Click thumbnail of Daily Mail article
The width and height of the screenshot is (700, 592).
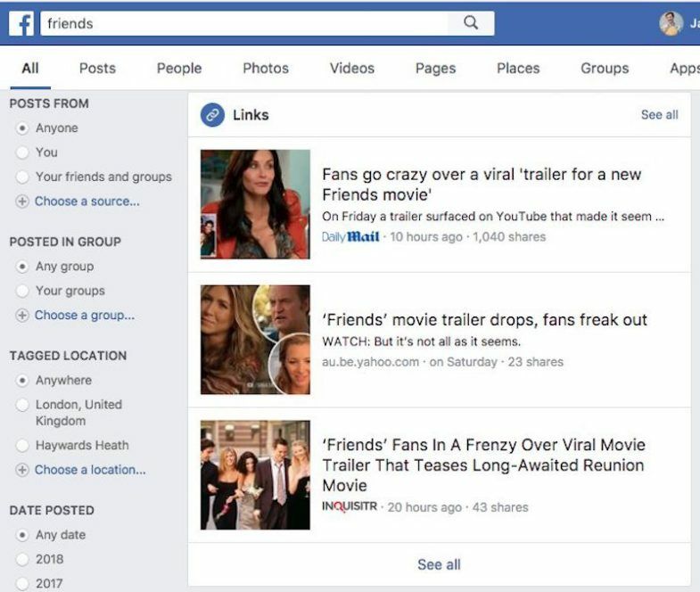pyautogui.click(x=255, y=204)
